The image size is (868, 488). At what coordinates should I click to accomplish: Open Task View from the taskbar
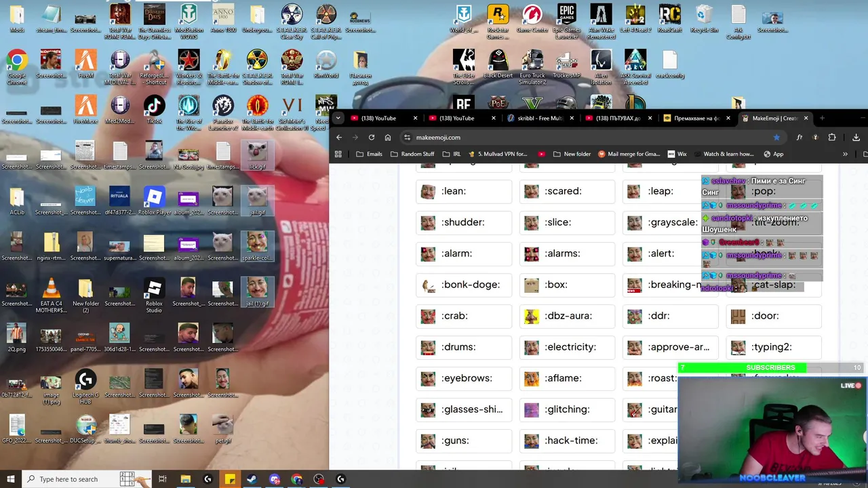click(x=162, y=479)
